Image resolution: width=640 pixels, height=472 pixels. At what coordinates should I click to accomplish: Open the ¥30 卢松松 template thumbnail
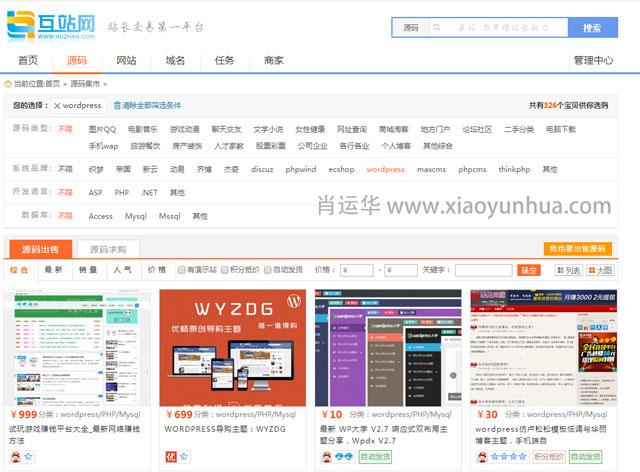pyautogui.click(x=544, y=348)
